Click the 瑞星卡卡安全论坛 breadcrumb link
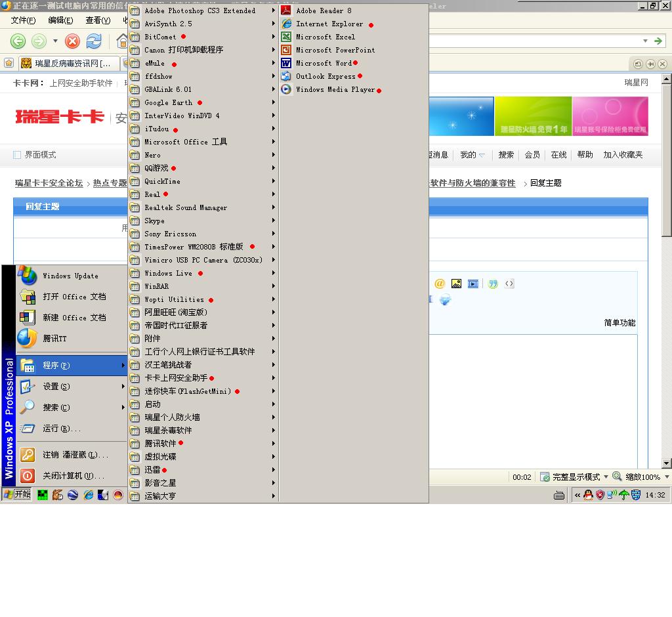The height and width of the screenshot is (617, 672). (x=49, y=183)
